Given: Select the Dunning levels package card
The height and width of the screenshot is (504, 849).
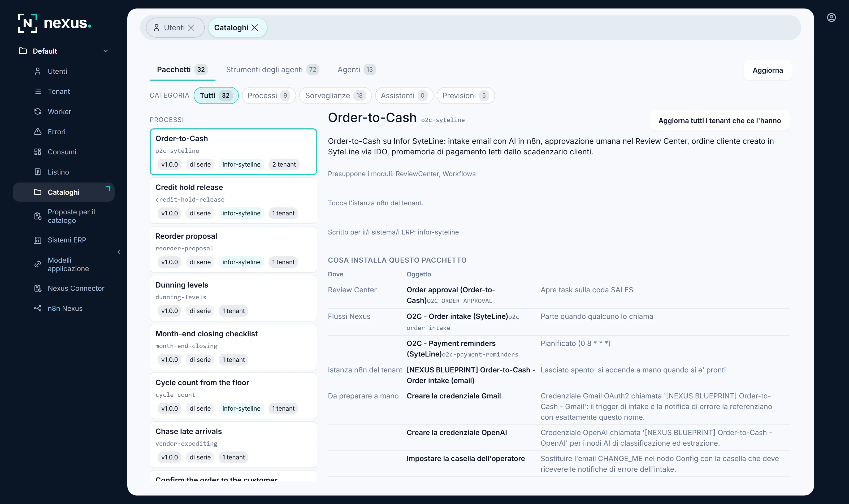Looking at the screenshot, I should coord(233,298).
